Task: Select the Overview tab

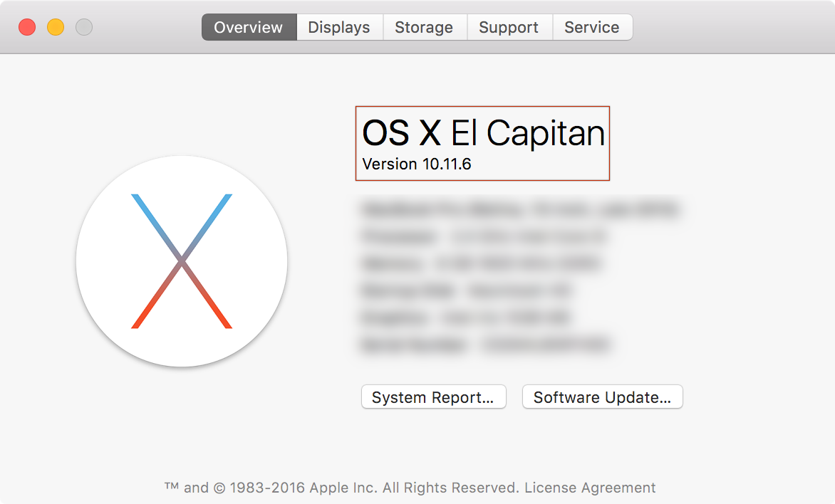Action: pyautogui.click(x=249, y=28)
